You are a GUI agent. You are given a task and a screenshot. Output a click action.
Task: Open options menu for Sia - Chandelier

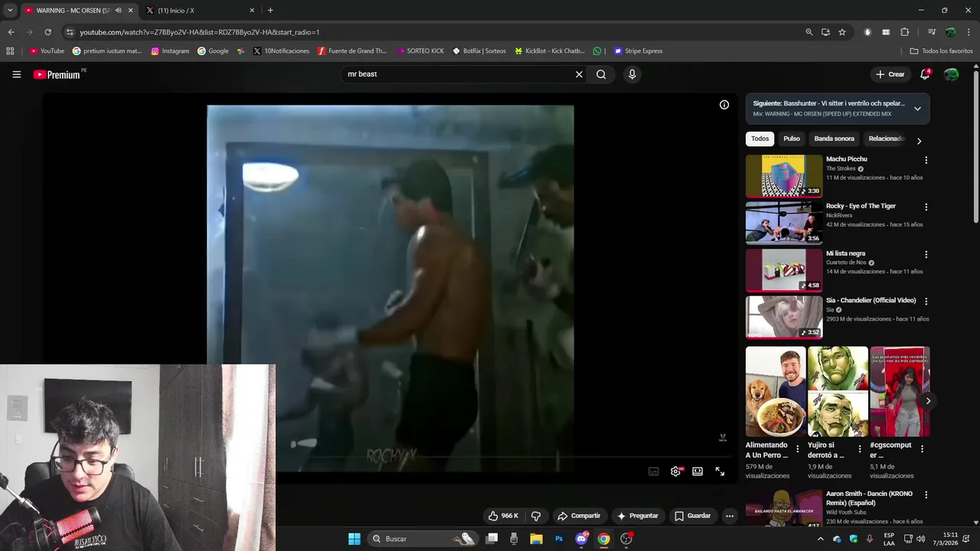[x=926, y=302]
